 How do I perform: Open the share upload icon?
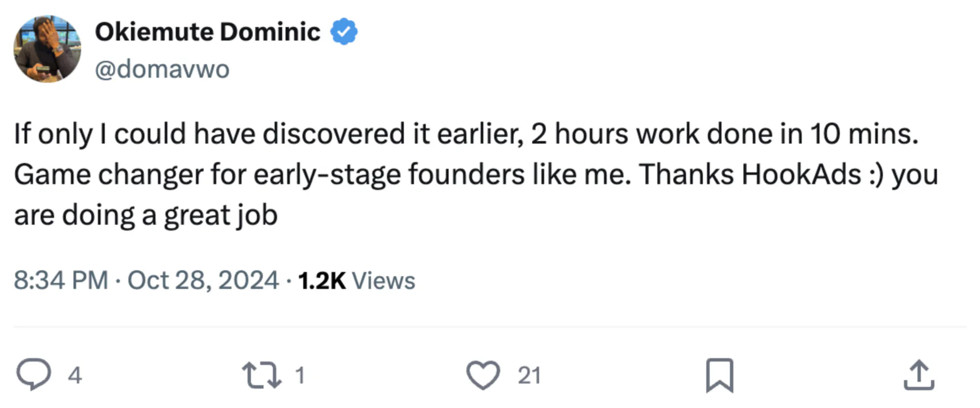919,375
